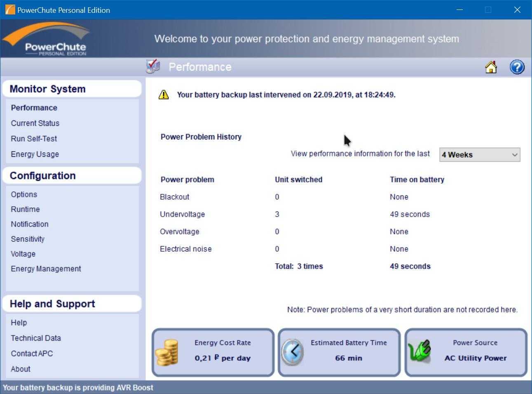Open help via blue question mark icon
The height and width of the screenshot is (394, 532).
coord(517,67)
